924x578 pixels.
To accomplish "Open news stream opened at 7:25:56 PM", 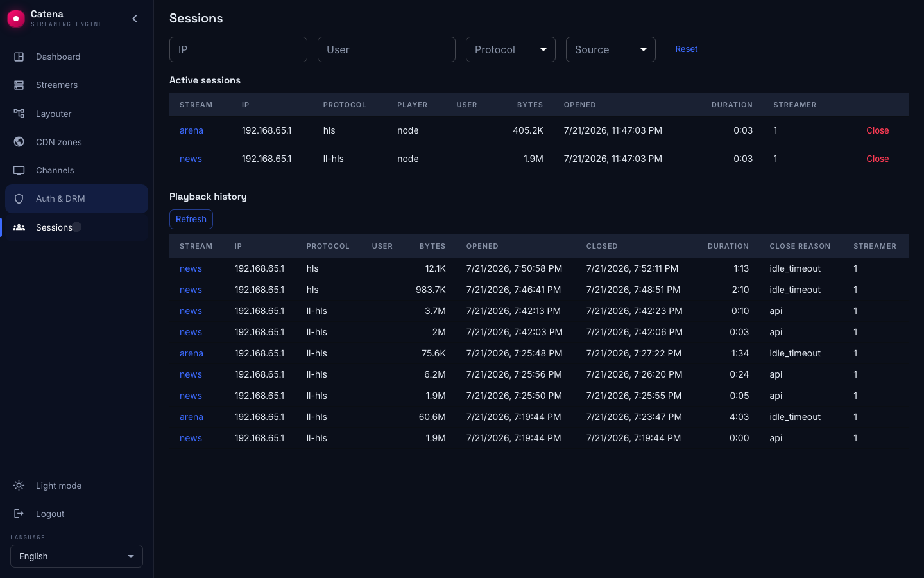I will coord(191,374).
